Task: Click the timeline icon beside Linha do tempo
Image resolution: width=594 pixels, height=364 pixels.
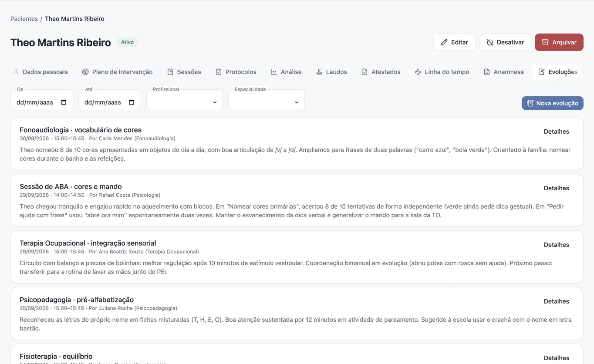Action: (x=418, y=72)
